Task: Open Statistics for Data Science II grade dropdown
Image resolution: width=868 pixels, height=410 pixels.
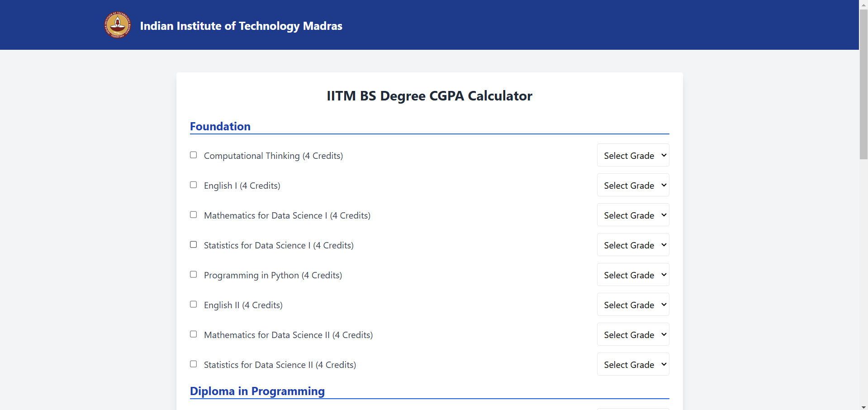Action: 633,364
